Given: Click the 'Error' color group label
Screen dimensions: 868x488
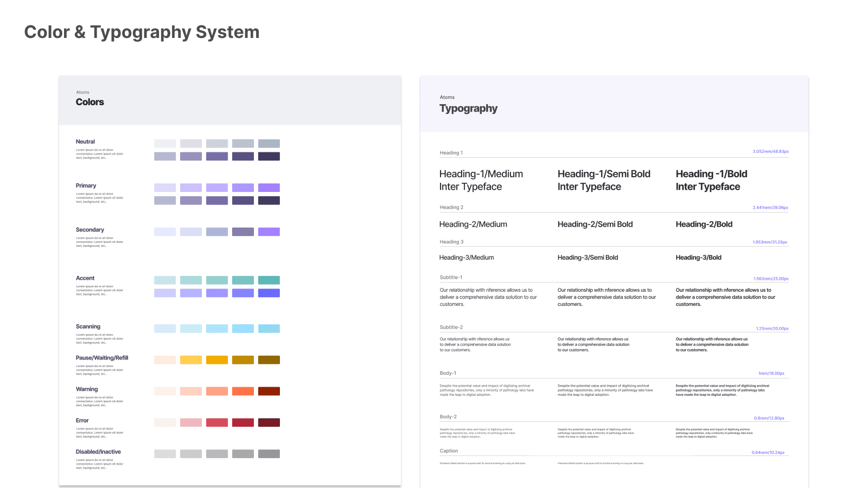Looking at the screenshot, I should click(x=82, y=420).
